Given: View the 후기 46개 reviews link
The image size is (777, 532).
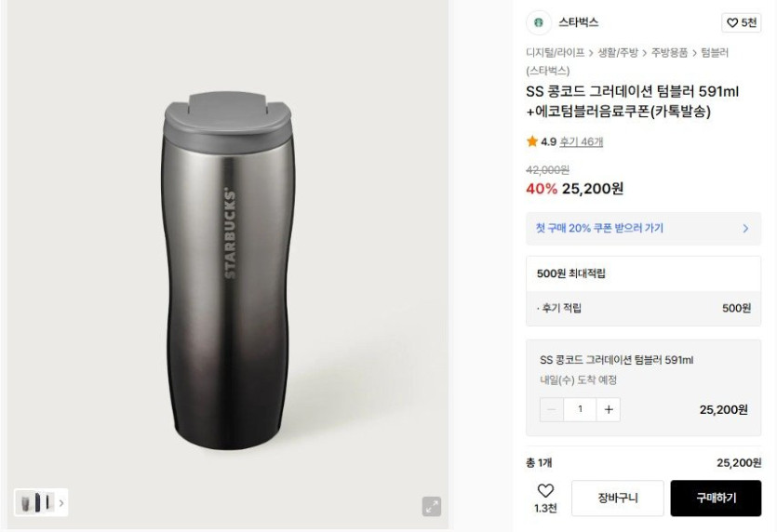Looking at the screenshot, I should click(581, 142).
